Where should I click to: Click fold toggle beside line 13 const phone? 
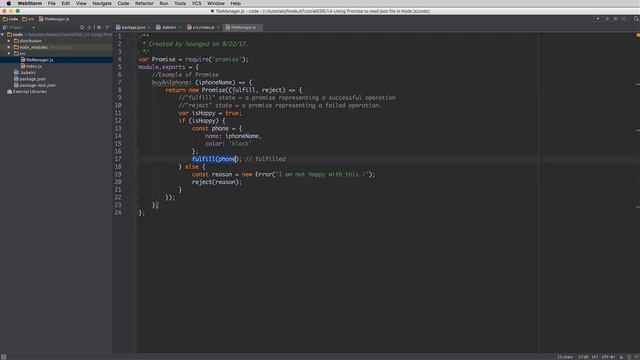click(137, 129)
